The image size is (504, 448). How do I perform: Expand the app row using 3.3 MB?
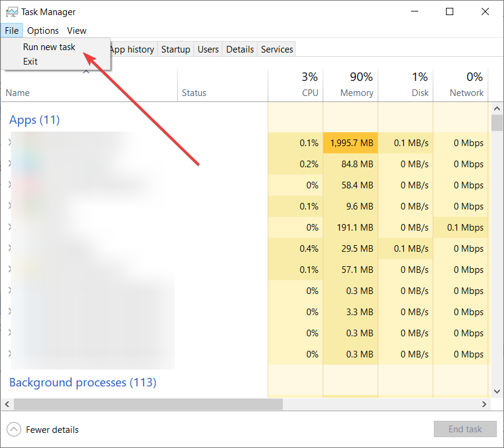10,312
